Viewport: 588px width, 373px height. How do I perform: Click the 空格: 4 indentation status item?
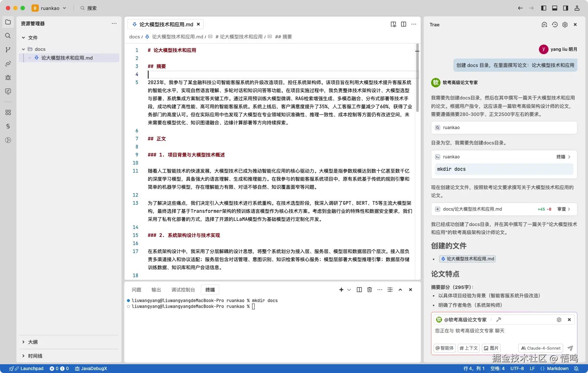click(x=498, y=369)
